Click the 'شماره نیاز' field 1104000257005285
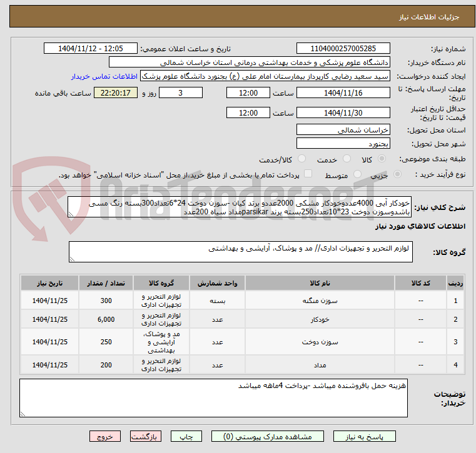476x453 pixels. coord(343,49)
